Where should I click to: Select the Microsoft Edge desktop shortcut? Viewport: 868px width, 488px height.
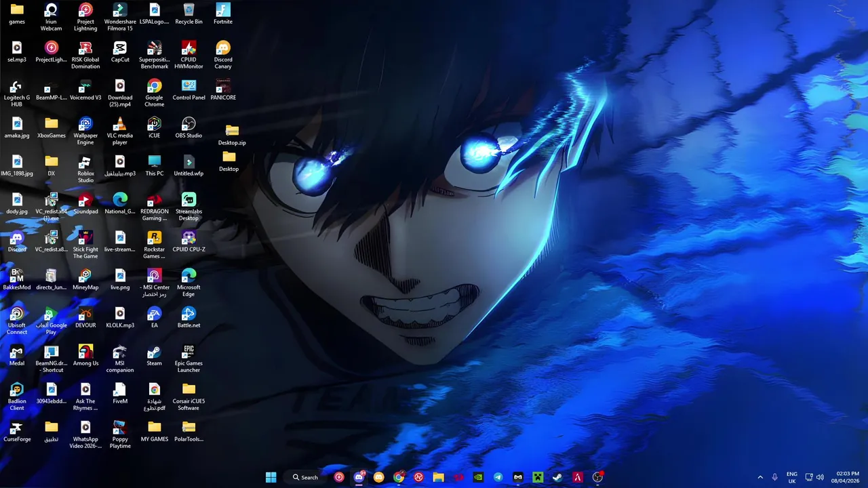189,283
